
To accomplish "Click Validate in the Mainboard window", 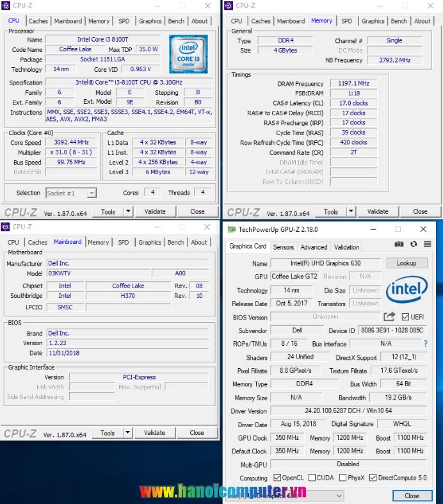I will (x=154, y=433).
